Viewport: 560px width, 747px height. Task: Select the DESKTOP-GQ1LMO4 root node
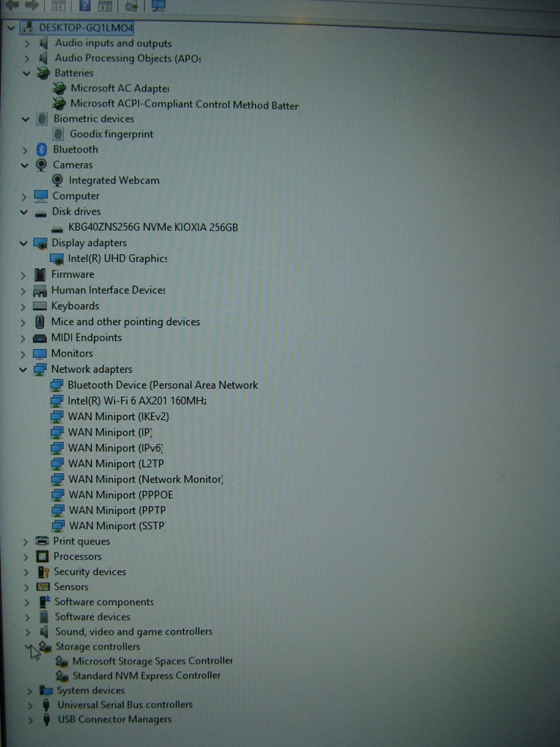point(86,28)
